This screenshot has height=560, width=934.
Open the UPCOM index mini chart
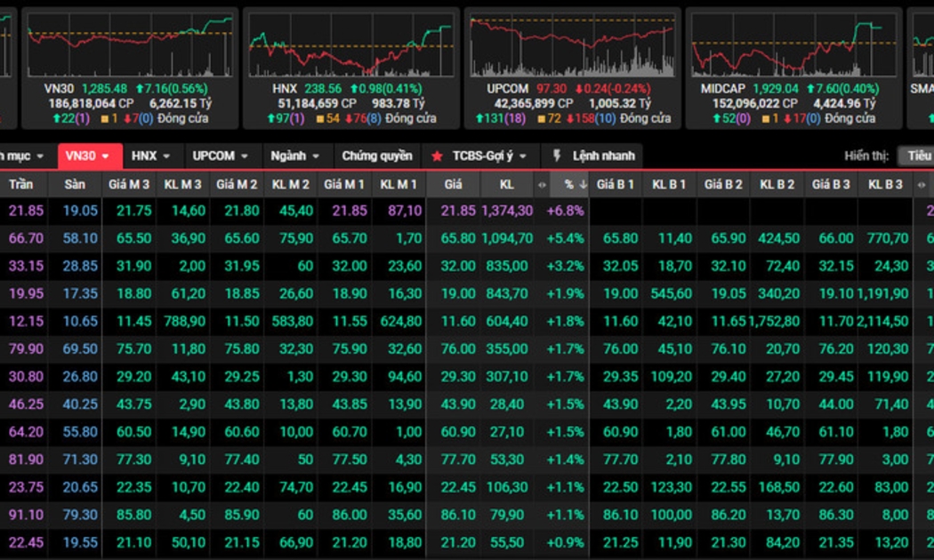pos(572,45)
